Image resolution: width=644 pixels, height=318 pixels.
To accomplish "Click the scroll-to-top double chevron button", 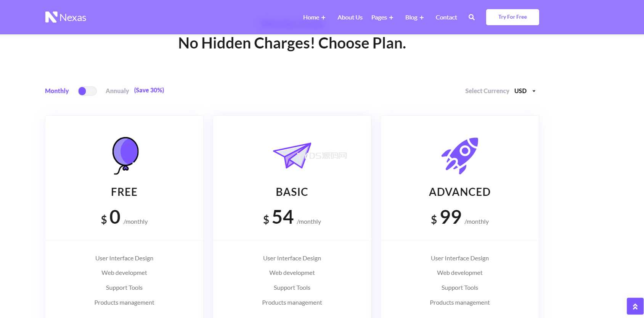I will 635,306.
